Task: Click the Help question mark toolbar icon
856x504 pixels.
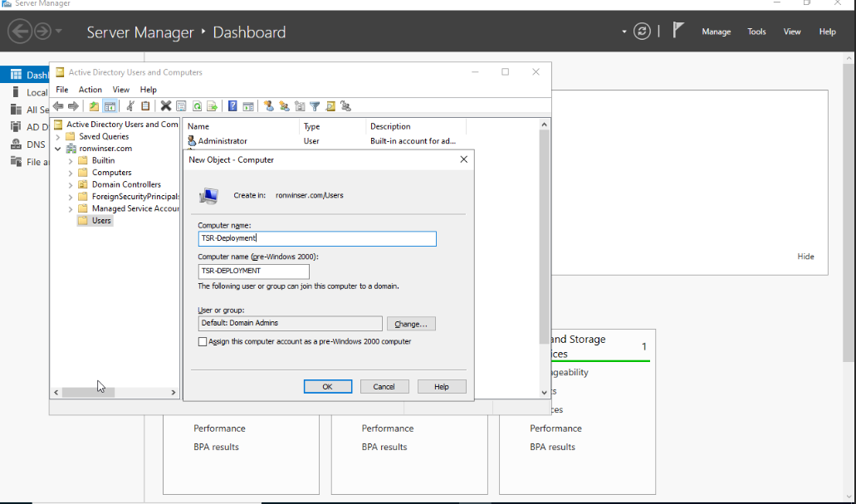Action: click(233, 106)
